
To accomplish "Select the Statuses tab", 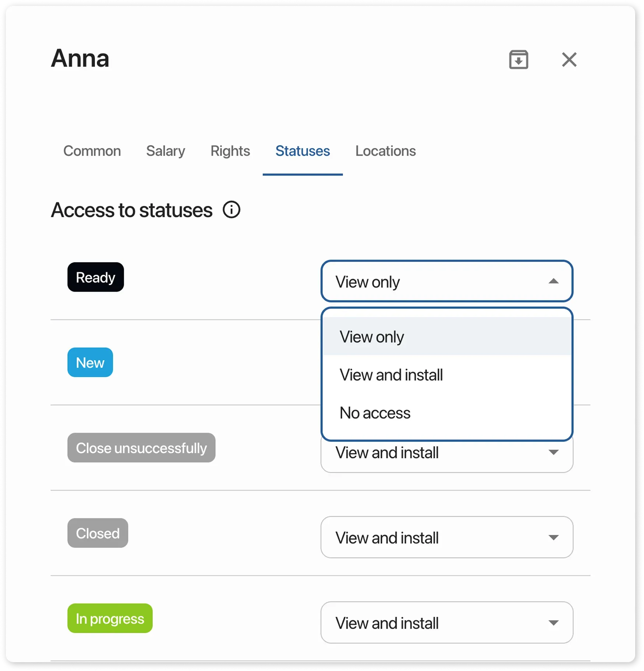I will click(302, 151).
